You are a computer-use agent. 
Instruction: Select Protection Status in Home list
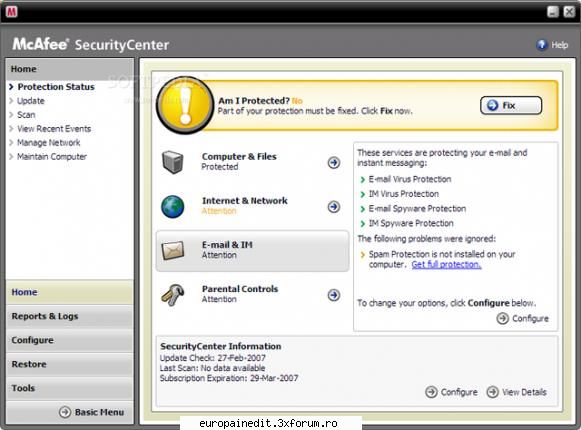56,87
